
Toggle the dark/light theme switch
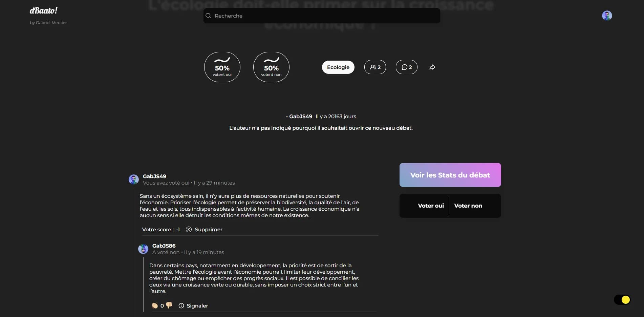[622, 300]
